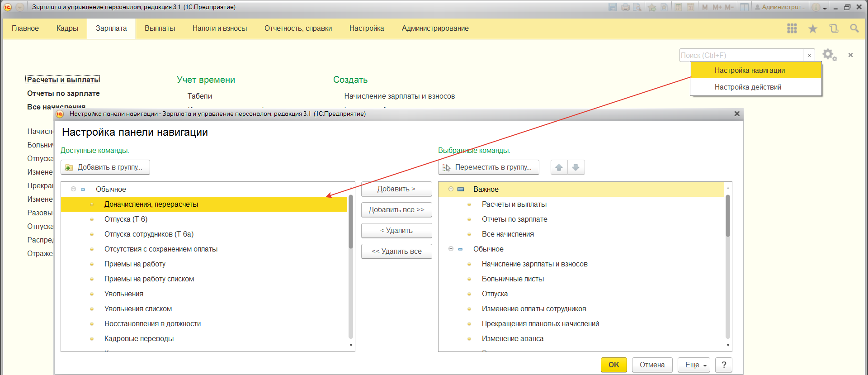Choose Настройка действий menu entry
868x375 pixels.
point(756,87)
